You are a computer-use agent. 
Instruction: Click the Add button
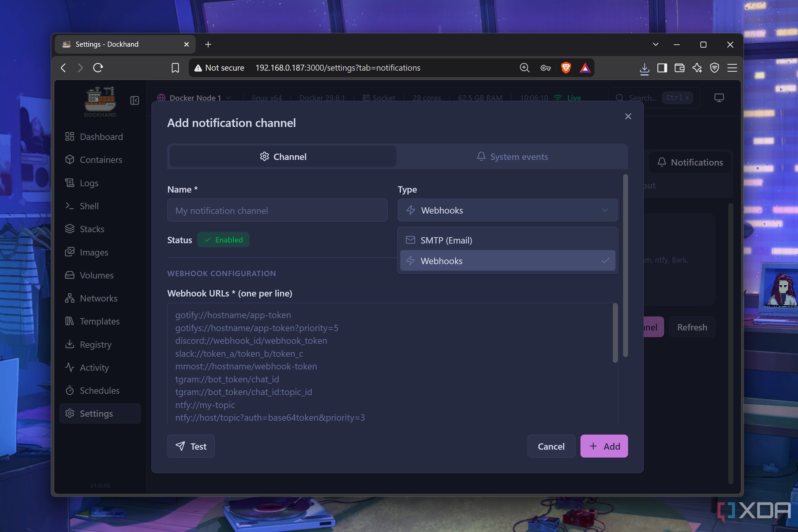tap(604, 446)
